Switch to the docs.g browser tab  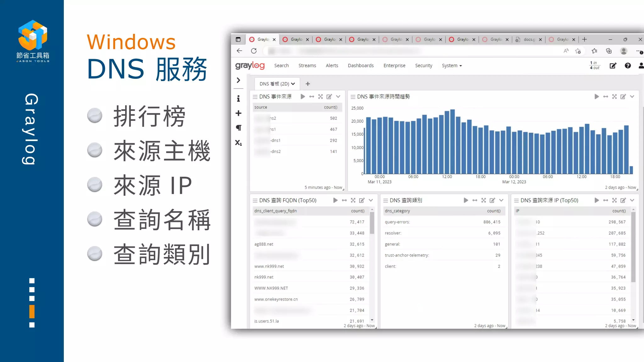coord(528,39)
